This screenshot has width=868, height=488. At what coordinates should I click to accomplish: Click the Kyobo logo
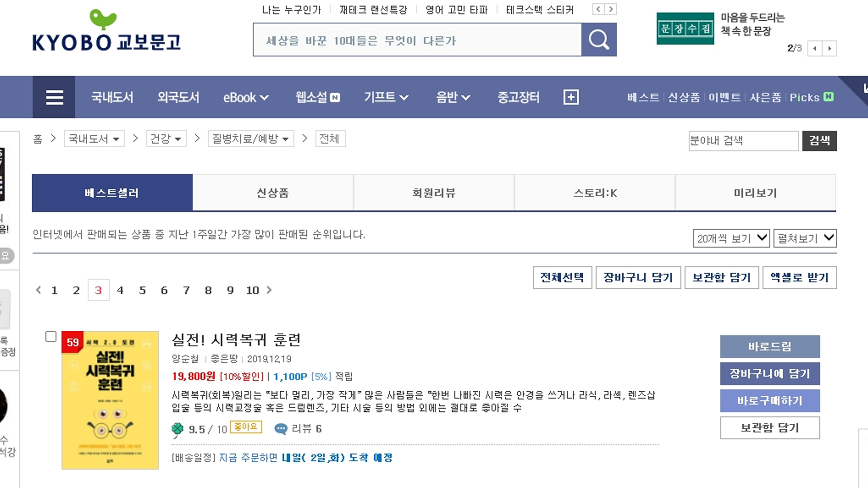tap(106, 32)
